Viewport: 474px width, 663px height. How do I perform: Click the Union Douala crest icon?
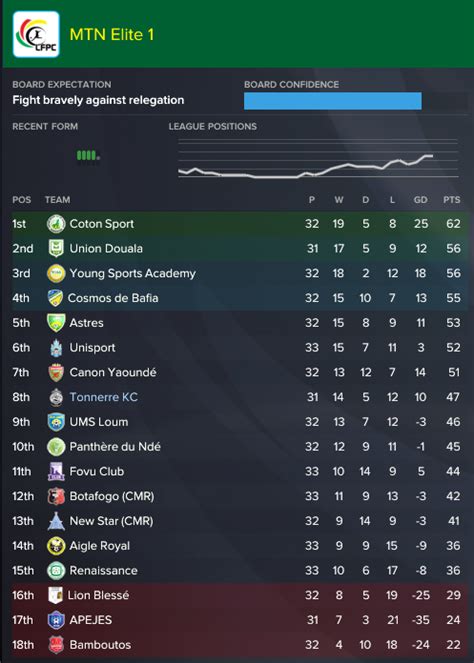pyautogui.click(x=56, y=249)
